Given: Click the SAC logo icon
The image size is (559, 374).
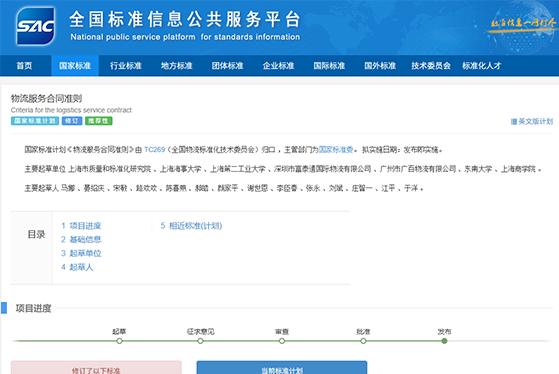Looking at the screenshot, I should (x=36, y=26).
